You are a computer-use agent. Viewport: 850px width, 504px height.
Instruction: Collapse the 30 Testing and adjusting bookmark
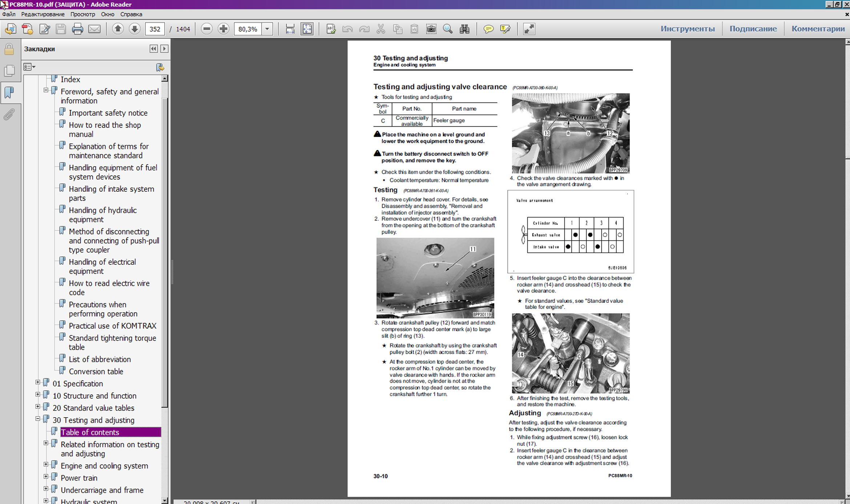click(x=38, y=419)
